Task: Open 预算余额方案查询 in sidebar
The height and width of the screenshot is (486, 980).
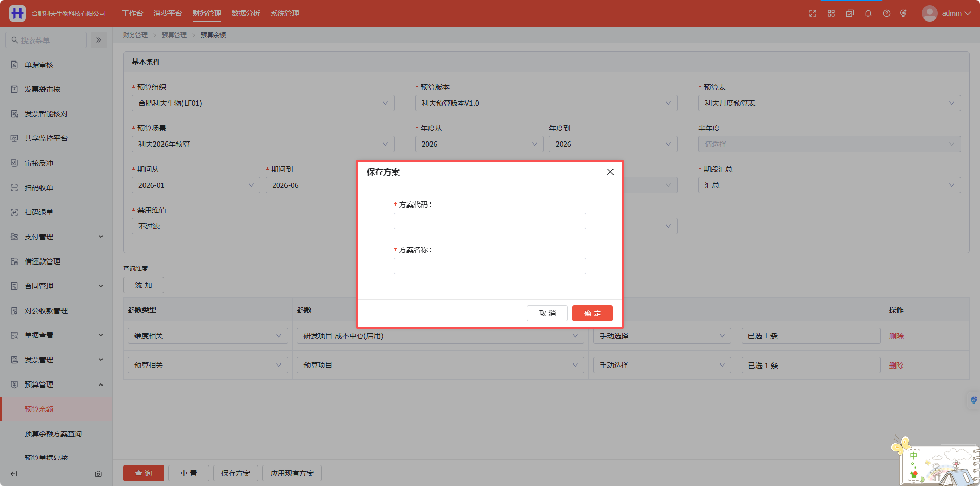Action: pyautogui.click(x=53, y=434)
